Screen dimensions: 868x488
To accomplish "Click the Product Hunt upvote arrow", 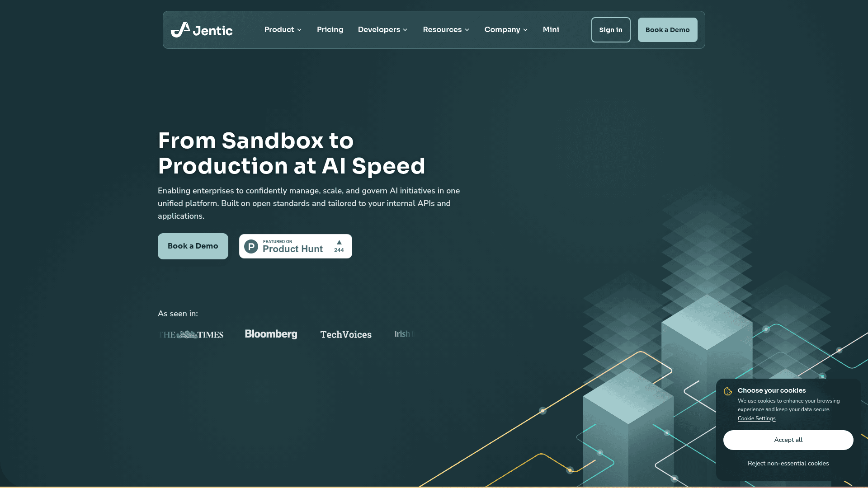I will pyautogui.click(x=339, y=243).
